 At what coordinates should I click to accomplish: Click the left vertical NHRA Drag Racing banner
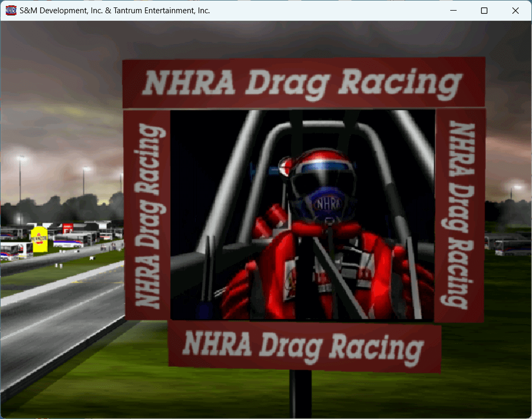coord(147,215)
